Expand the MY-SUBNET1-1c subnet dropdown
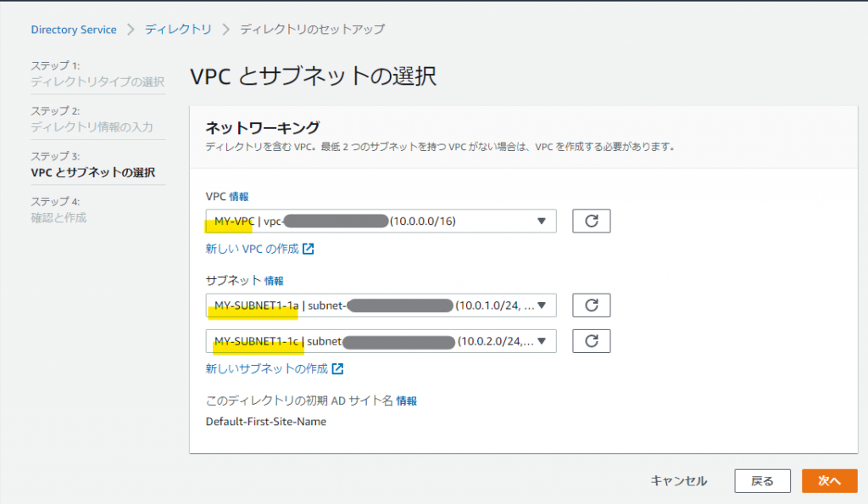This screenshot has width=868, height=504. (381, 341)
